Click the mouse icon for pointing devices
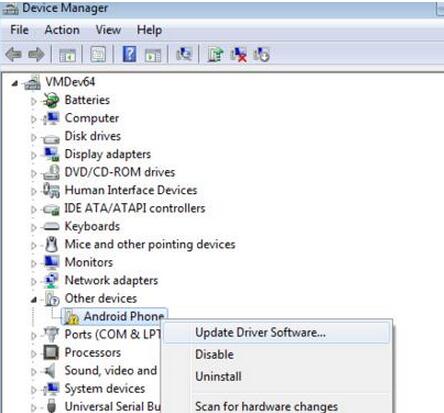The image size is (444, 413). coord(51,244)
